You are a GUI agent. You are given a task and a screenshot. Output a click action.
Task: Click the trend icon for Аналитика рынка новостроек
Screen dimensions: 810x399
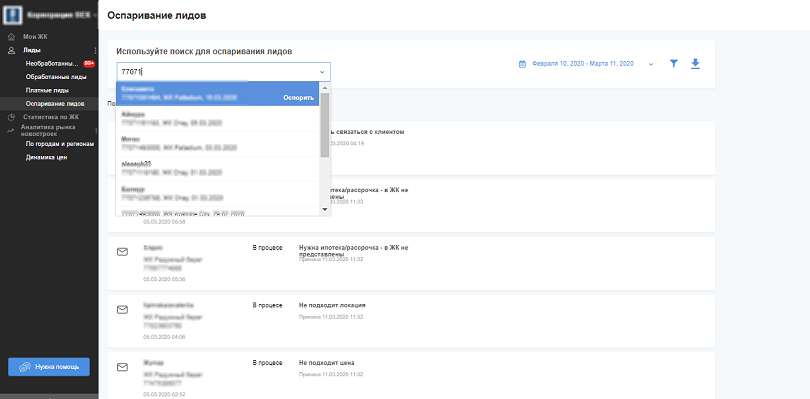10,131
